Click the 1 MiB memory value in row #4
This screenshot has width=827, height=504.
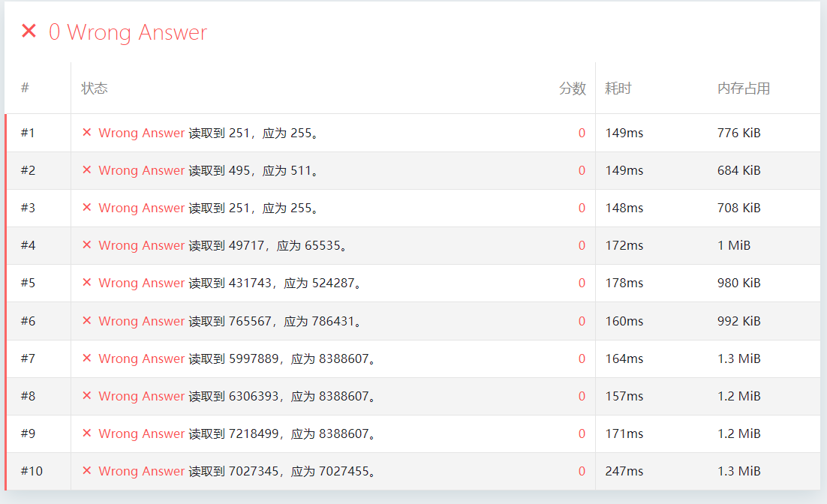coord(733,245)
